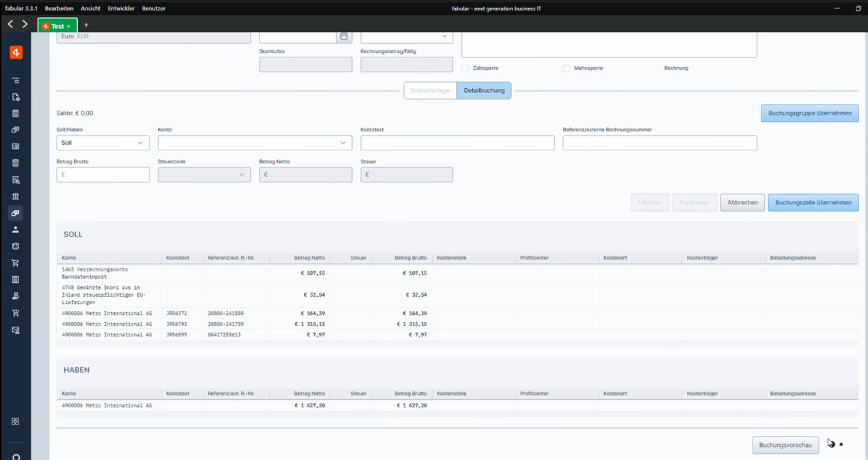Viewport: 868px width, 460px height.
Task: Open the four-squares grid icon in sidebar
Action: click(x=16, y=422)
